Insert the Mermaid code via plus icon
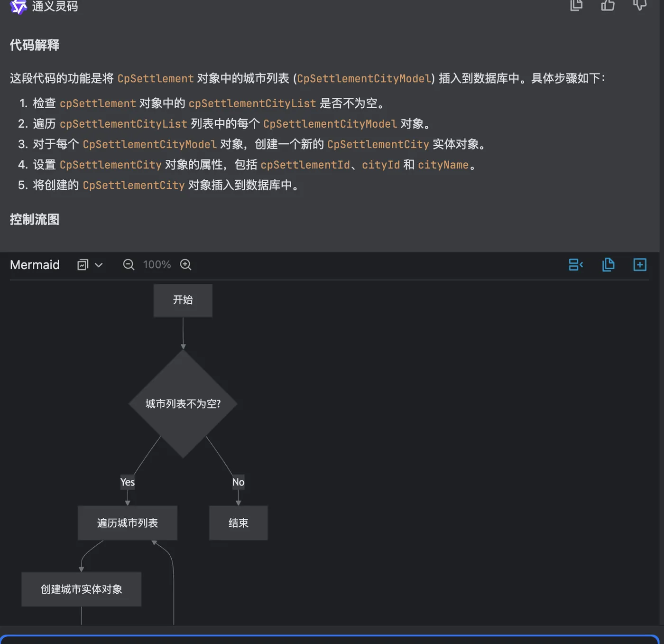664x644 pixels. (x=640, y=265)
